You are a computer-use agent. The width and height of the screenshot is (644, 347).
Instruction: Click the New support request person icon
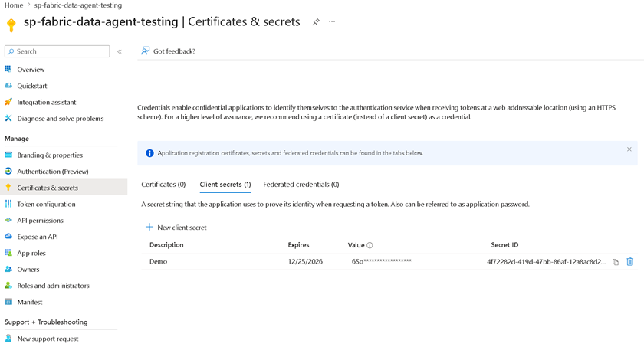click(8, 339)
